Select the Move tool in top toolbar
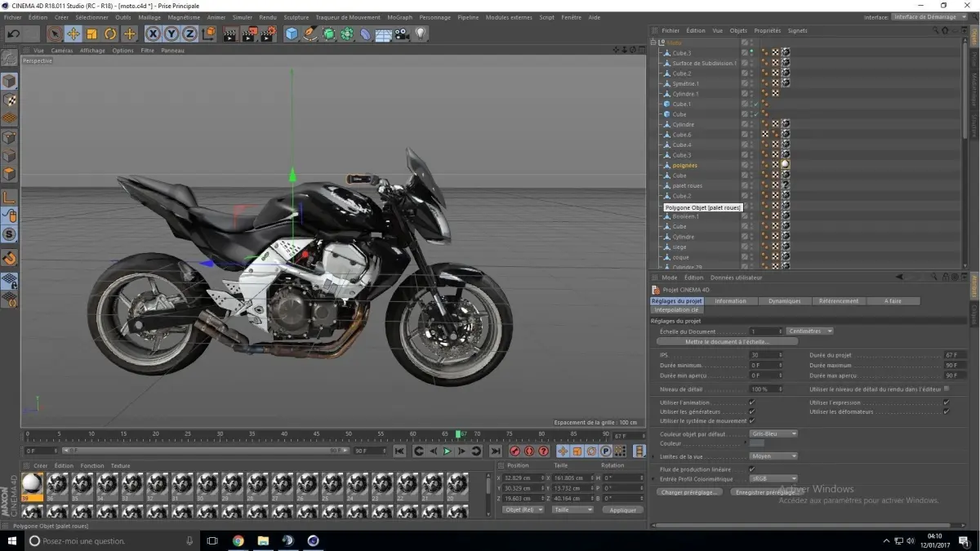The width and height of the screenshot is (980, 551). tap(73, 33)
